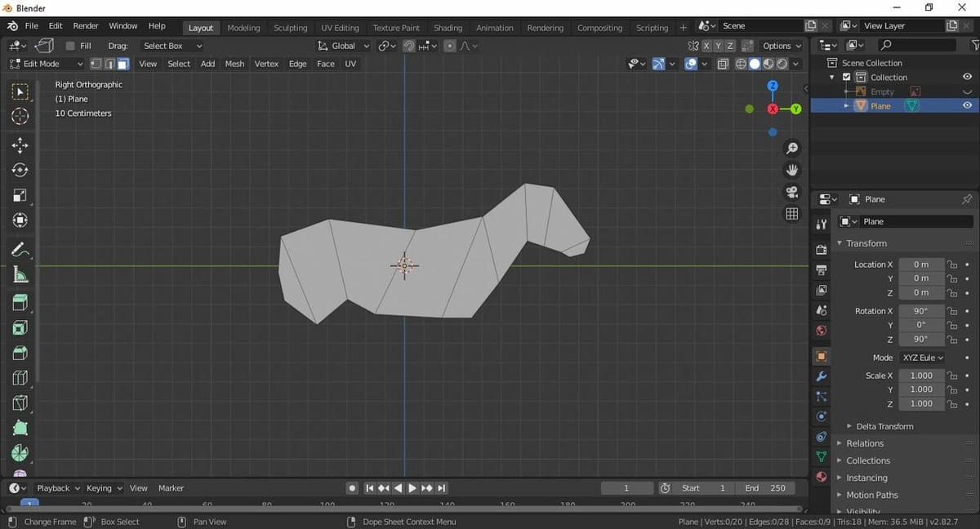980x529 pixels.
Task: Switch to the Shading workspace tab
Action: pyautogui.click(x=448, y=28)
